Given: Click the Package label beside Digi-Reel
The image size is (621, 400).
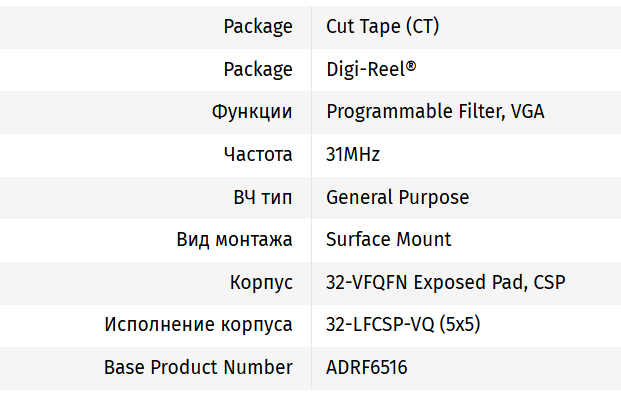Looking at the screenshot, I should pos(257,69).
